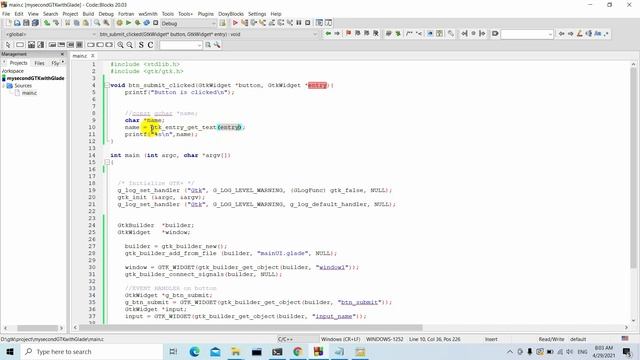Open the DoxyBlocks menu
The width and height of the screenshot is (640, 360).
coord(231,14)
